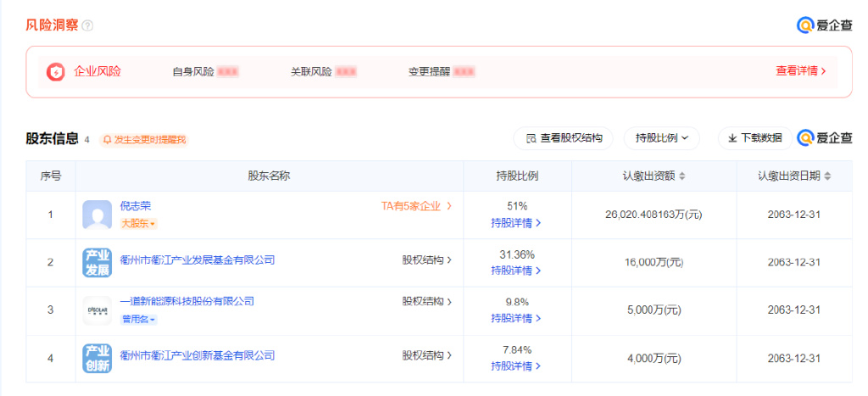
Task: Click the 爱企查 logo at top right
Action: pos(824,25)
